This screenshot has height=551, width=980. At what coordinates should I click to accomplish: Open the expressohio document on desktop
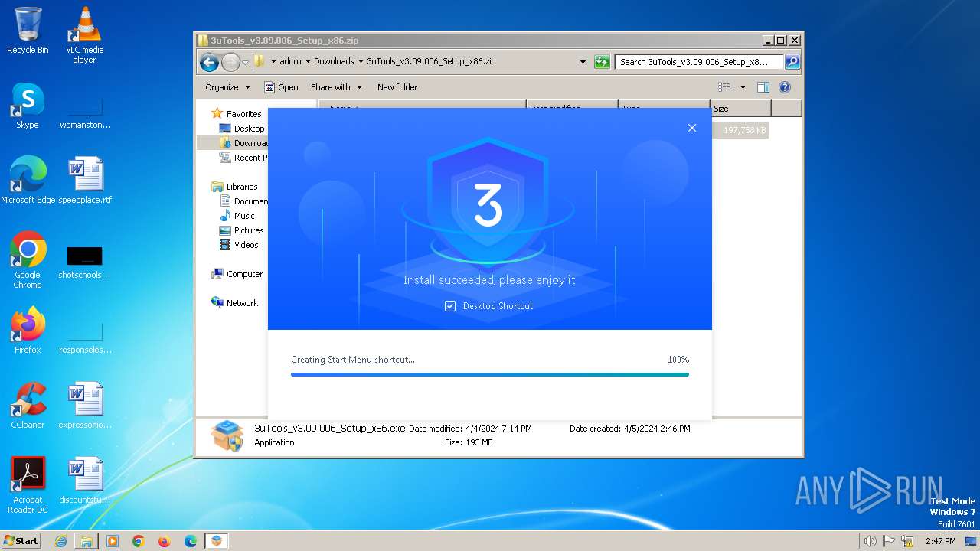[x=85, y=406]
